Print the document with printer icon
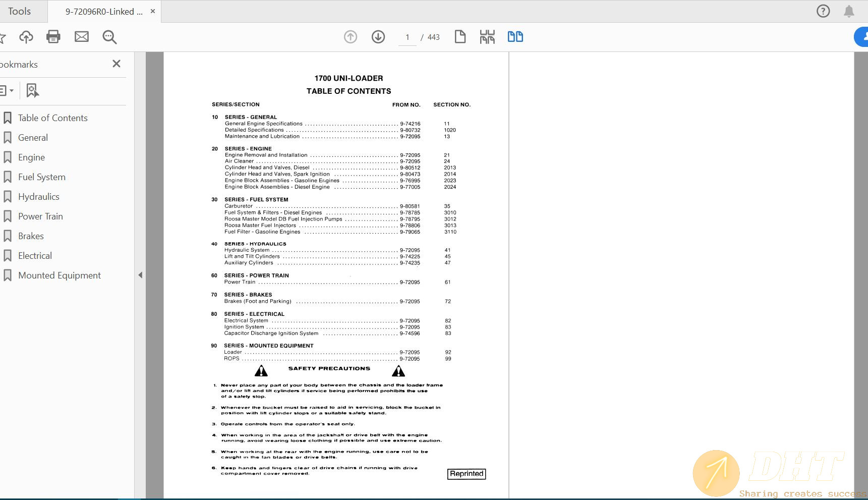Viewport: 868px width, 500px height. click(53, 37)
